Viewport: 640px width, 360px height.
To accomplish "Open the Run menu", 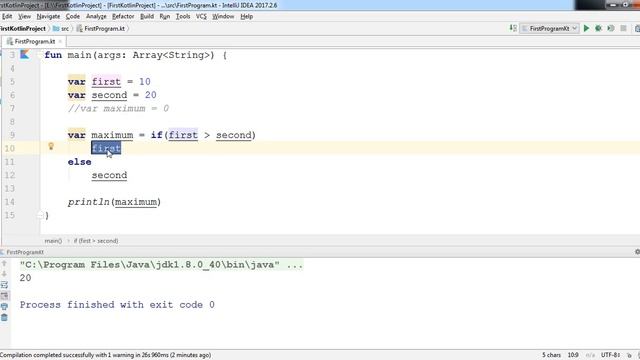I will click(x=164, y=16).
